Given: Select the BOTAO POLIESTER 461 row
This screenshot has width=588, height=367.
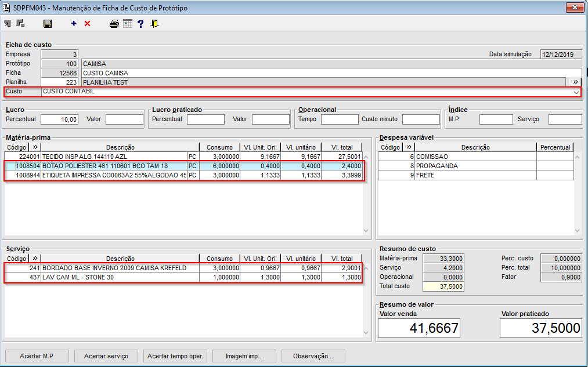Looking at the screenshot, I should coord(183,166).
